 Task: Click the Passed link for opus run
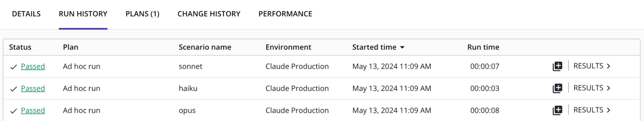(33, 110)
